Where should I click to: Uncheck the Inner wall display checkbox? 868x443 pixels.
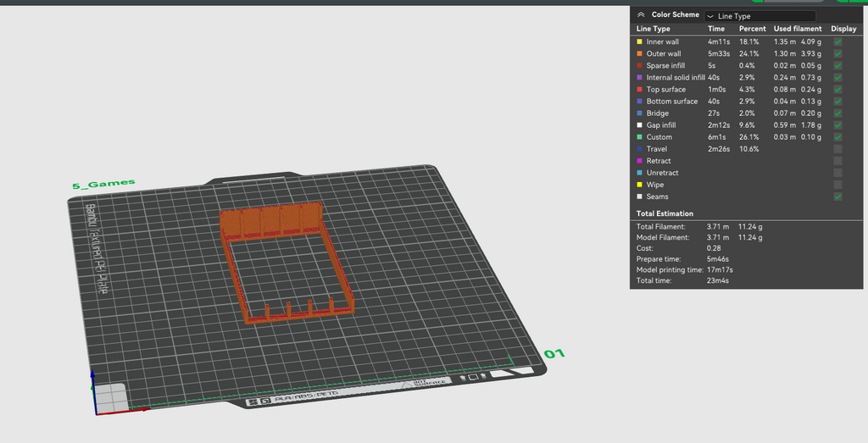pyautogui.click(x=837, y=42)
